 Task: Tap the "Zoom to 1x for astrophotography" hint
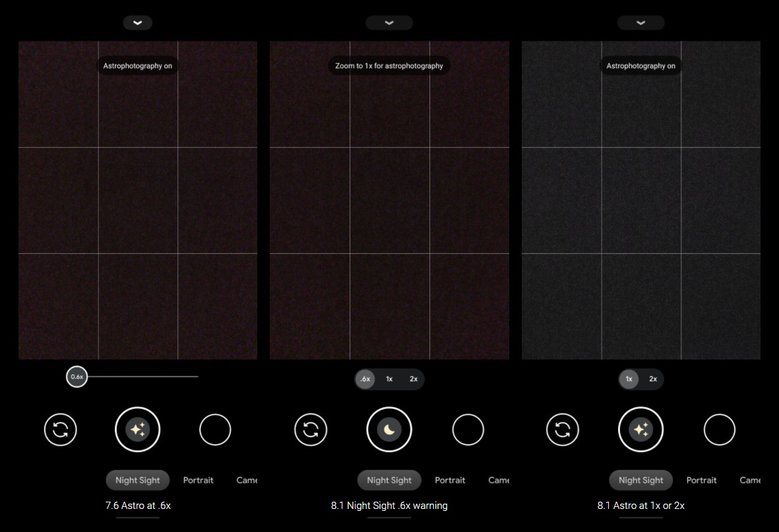pos(389,66)
